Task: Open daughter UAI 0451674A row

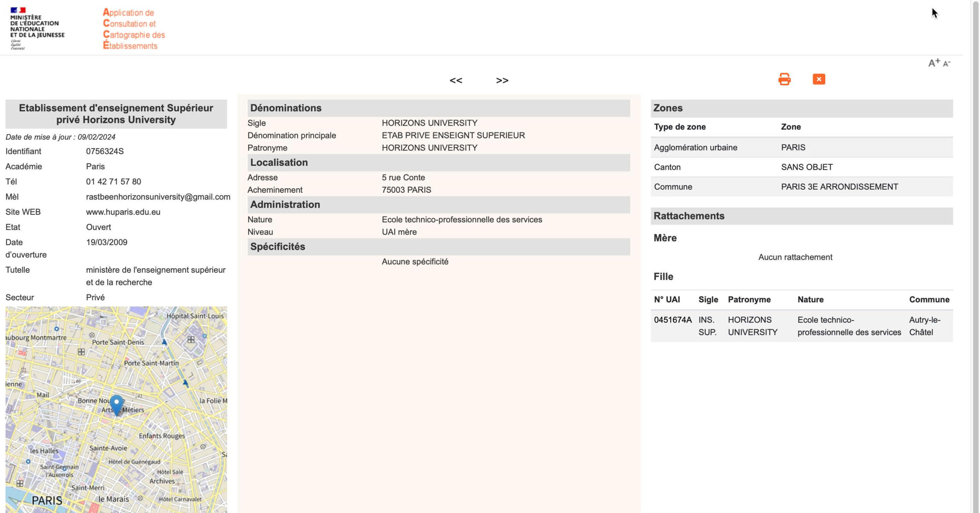Action: [673, 320]
